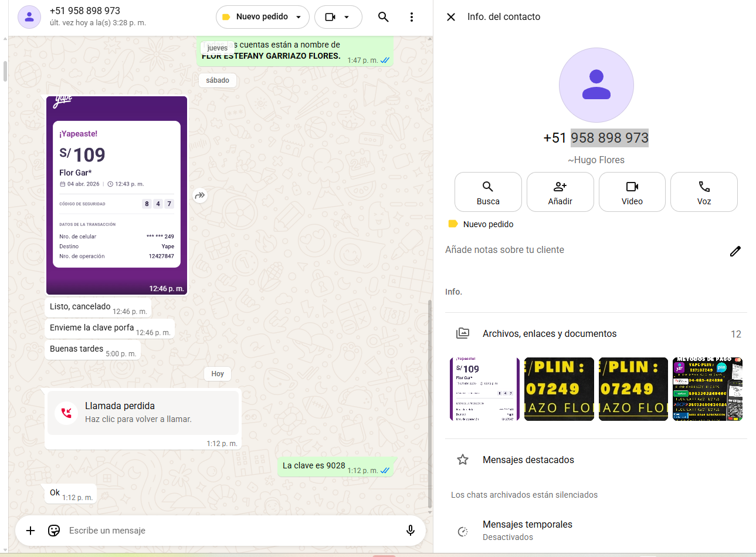Click Llamada perdida to call back
756x557 pixels.
[x=143, y=412]
